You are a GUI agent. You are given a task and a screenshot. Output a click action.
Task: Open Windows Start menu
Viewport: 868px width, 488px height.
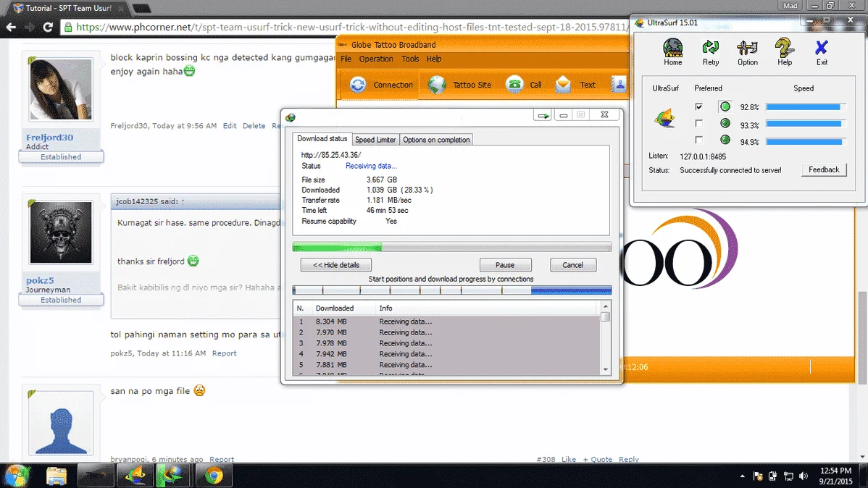pos(17,476)
